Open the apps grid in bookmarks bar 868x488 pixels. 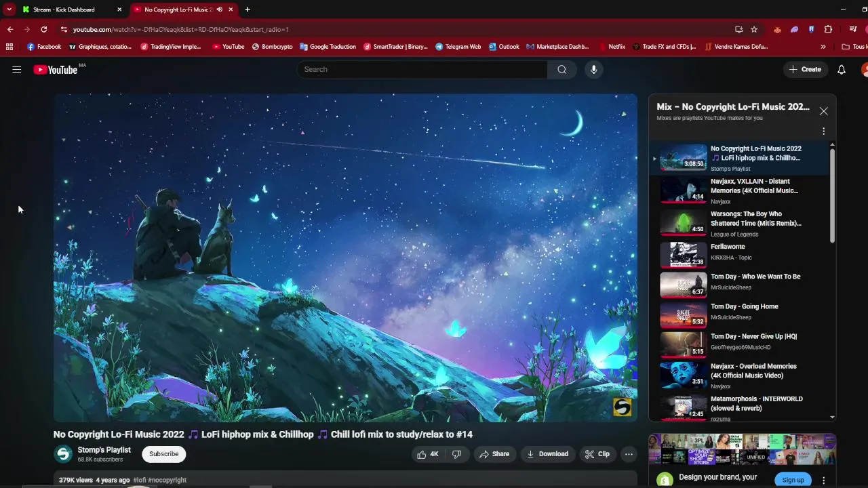pyautogui.click(x=9, y=47)
